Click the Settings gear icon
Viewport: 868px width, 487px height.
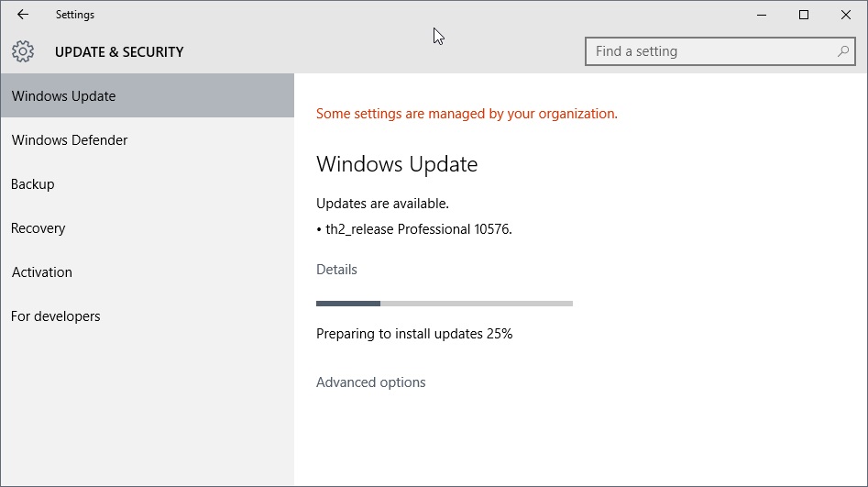(23, 51)
